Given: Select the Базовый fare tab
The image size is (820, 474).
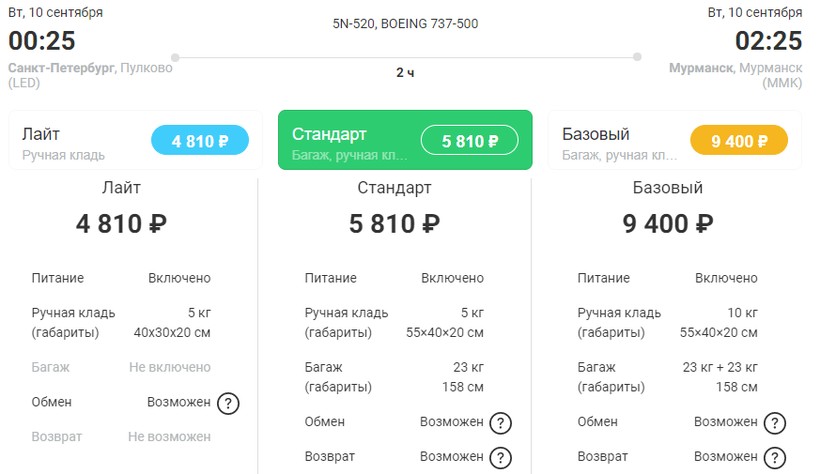Looking at the screenshot, I should coord(674,141).
